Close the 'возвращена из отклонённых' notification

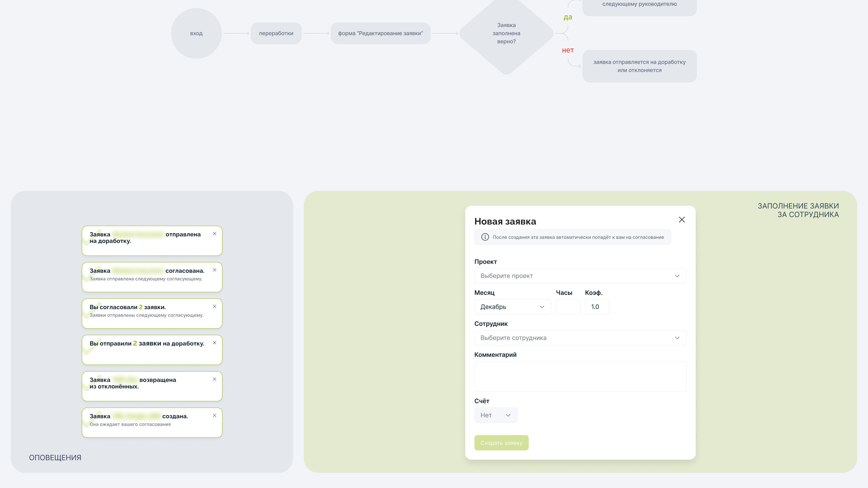click(214, 379)
